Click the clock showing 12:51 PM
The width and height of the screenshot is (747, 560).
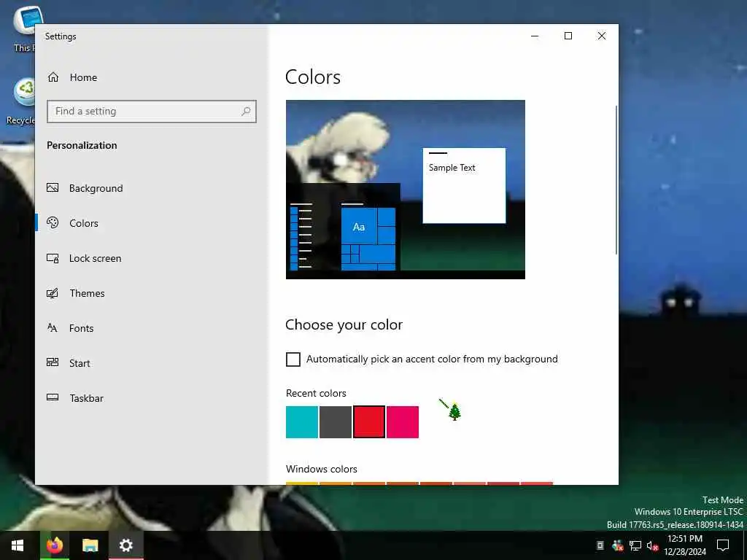[x=684, y=539]
